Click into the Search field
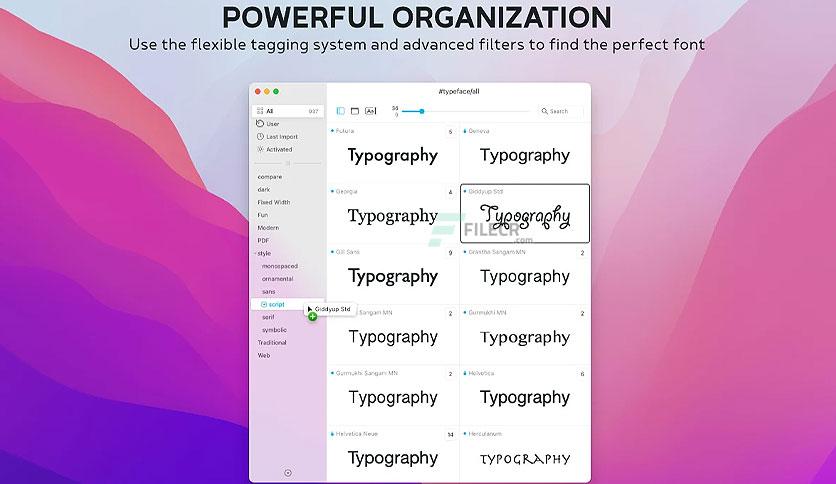Image resolution: width=836 pixels, height=484 pixels. (561, 111)
